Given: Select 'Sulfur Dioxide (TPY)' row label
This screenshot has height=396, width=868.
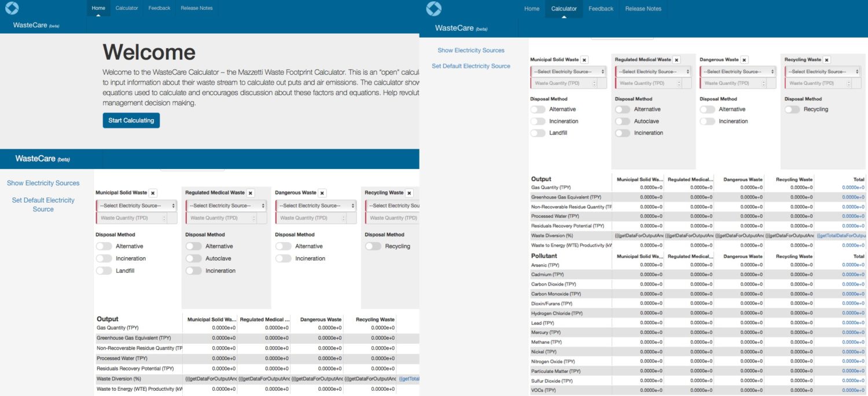Looking at the screenshot, I should pyautogui.click(x=553, y=381).
